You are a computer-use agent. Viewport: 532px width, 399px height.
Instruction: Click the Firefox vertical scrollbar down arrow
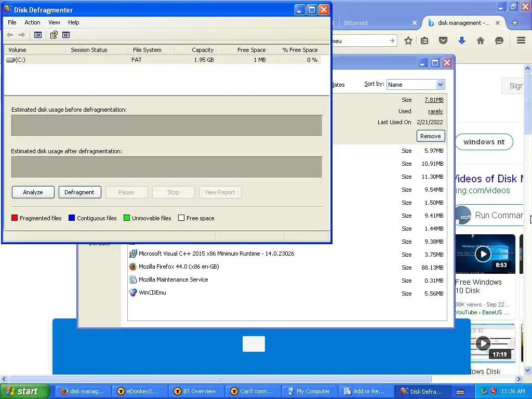[x=528, y=370]
